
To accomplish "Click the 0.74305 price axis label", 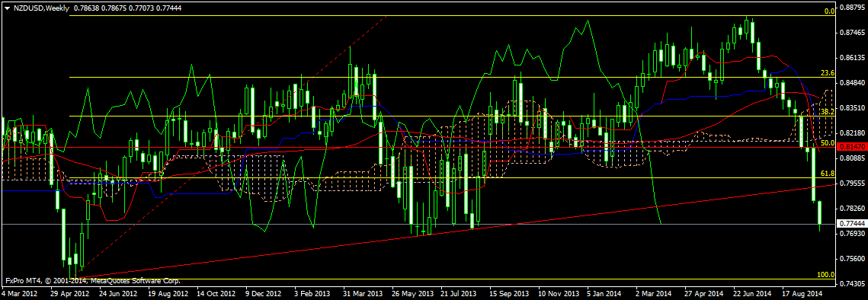I will [x=850, y=283].
